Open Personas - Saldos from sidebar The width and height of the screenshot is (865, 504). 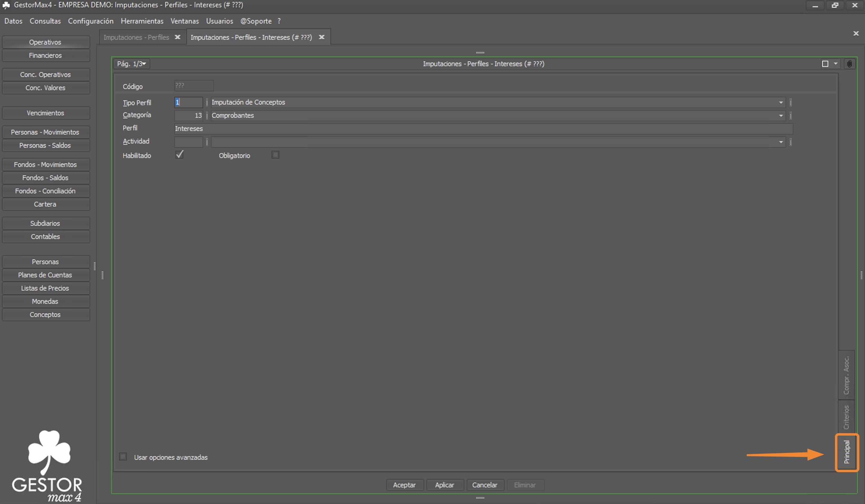click(x=45, y=145)
